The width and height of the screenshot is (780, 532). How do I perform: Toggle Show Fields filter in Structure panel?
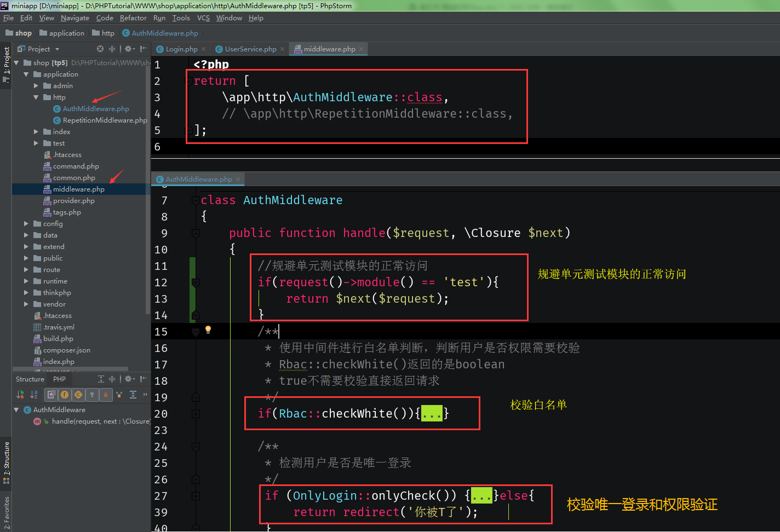tap(65, 395)
